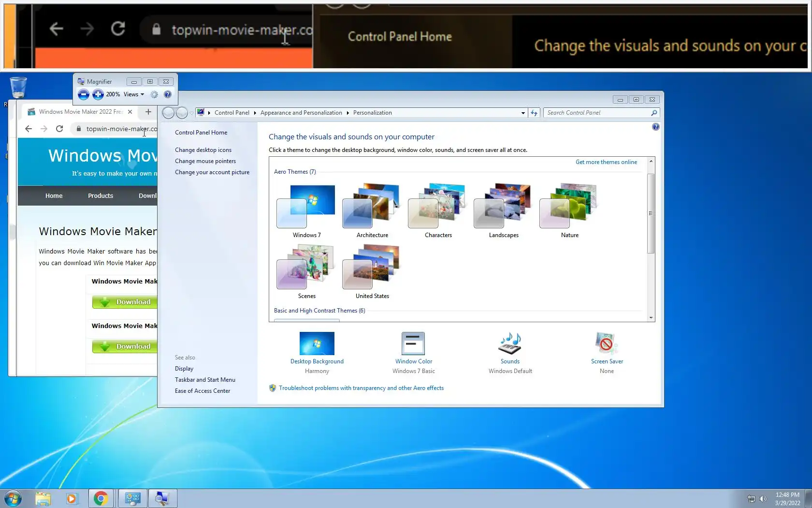Click the Chrome taskbar icon
This screenshot has width=812, height=508.
101,498
